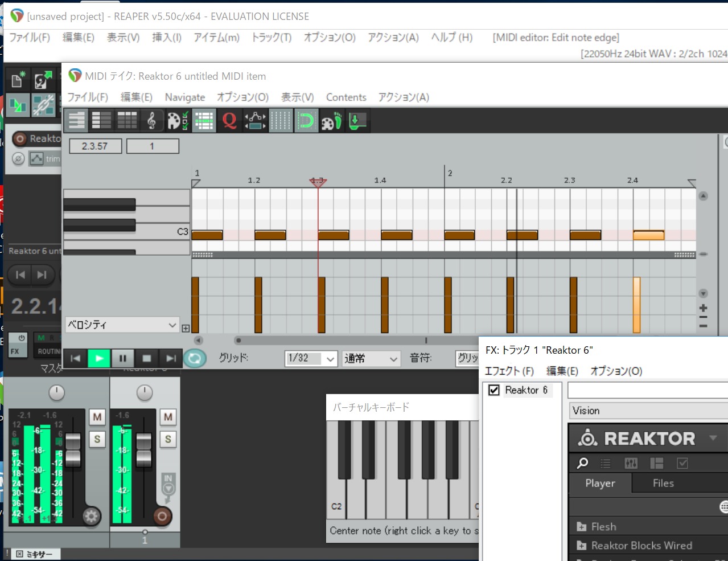This screenshot has height=561, width=728.
Task: Open the Vision preset dropdown in FX window
Action: [x=648, y=411]
